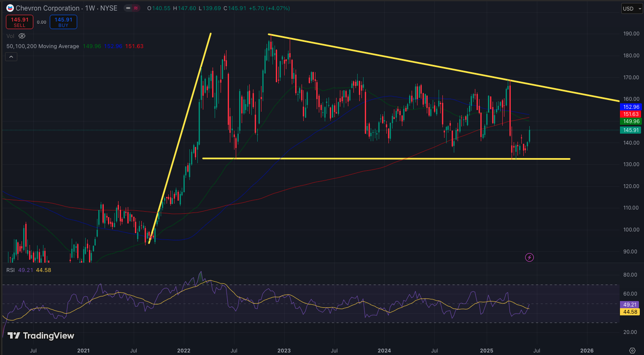Click the 2024 label on time axis

tap(384, 350)
